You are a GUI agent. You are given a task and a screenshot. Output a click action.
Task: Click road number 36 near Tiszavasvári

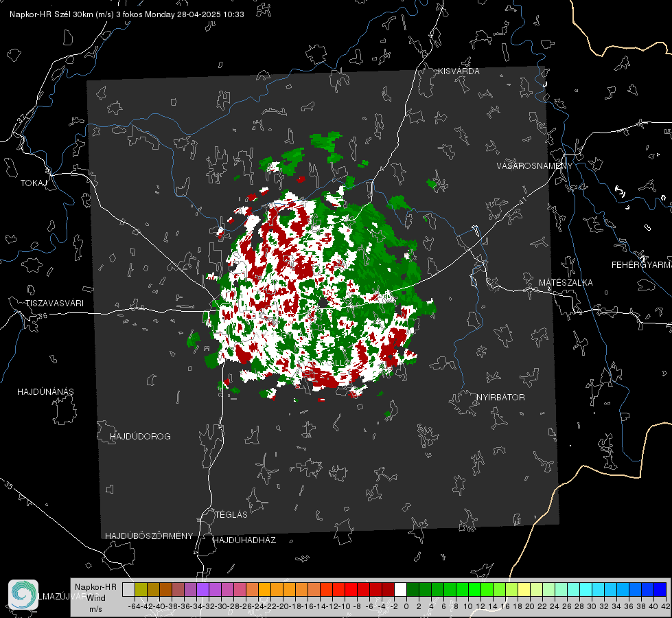(x=43, y=316)
